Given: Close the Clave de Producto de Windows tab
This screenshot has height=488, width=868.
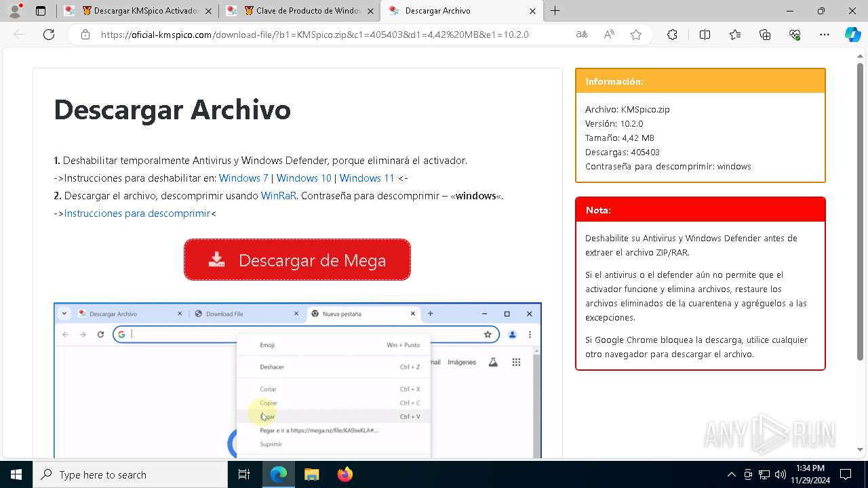Looking at the screenshot, I should [370, 11].
